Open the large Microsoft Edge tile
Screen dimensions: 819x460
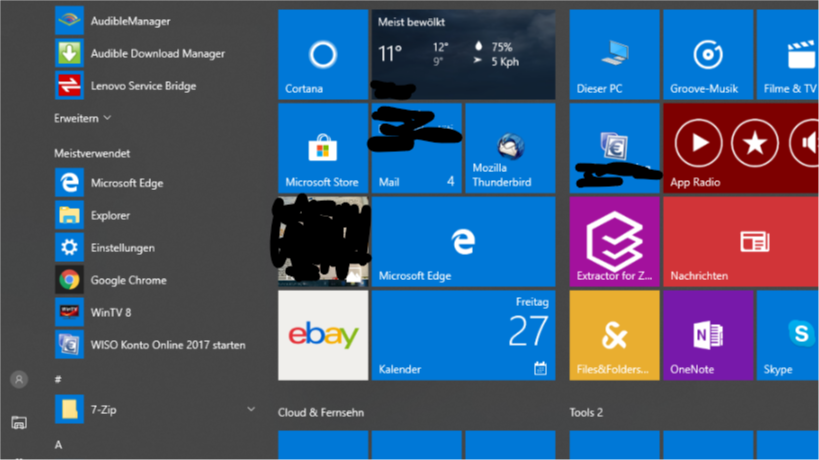pyautogui.click(x=463, y=242)
